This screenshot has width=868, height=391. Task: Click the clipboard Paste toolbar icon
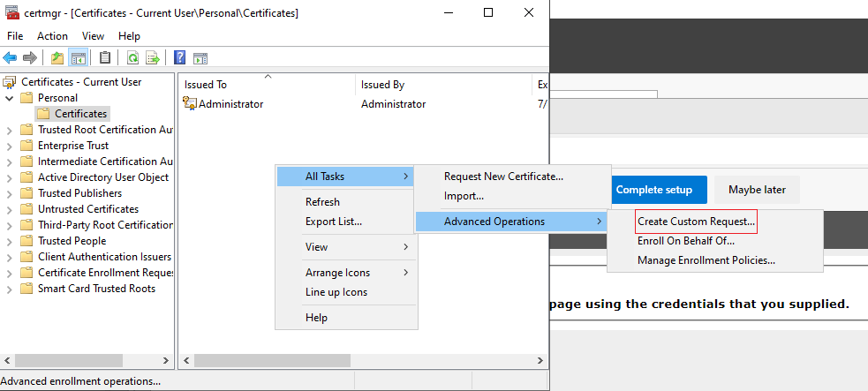[x=104, y=57]
